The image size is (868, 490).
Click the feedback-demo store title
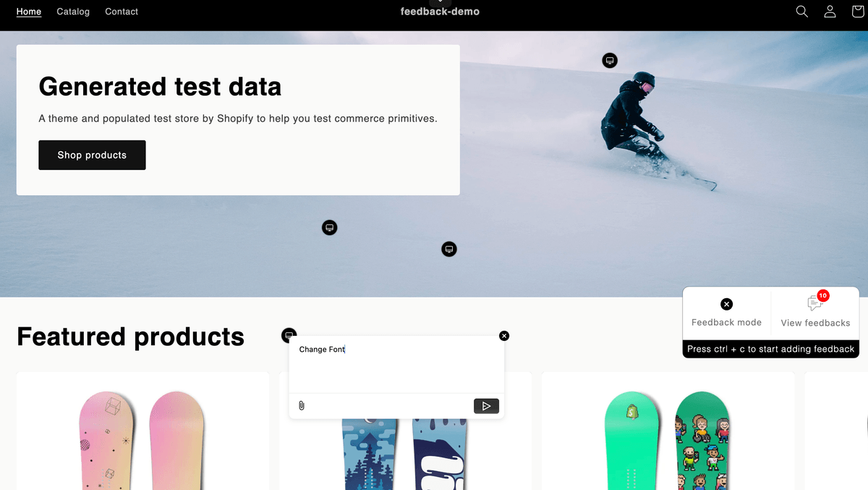tap(440, 12)
